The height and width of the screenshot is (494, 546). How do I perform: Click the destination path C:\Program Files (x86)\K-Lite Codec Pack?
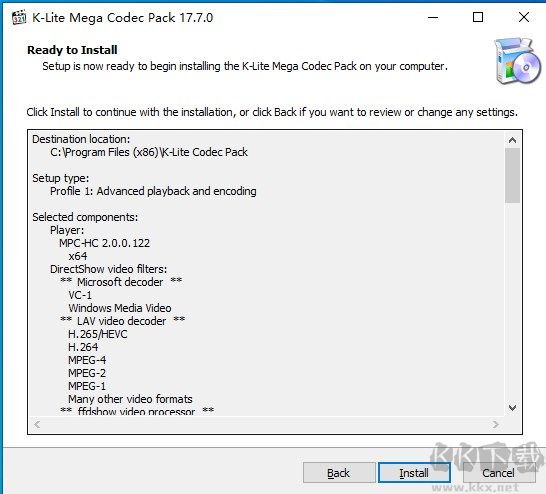149,152
